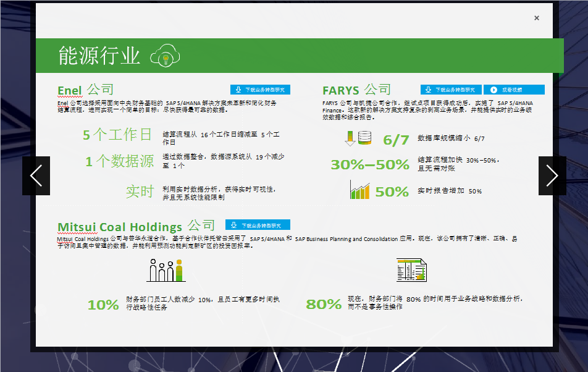Click the green 实时 label

140,192
